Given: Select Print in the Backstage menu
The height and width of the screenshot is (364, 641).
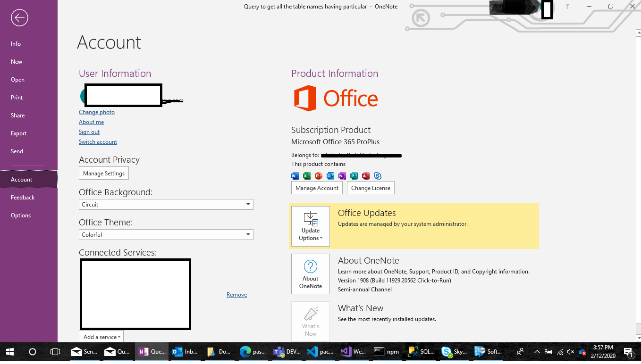Looking at the screenshot, I should point(28,98).
